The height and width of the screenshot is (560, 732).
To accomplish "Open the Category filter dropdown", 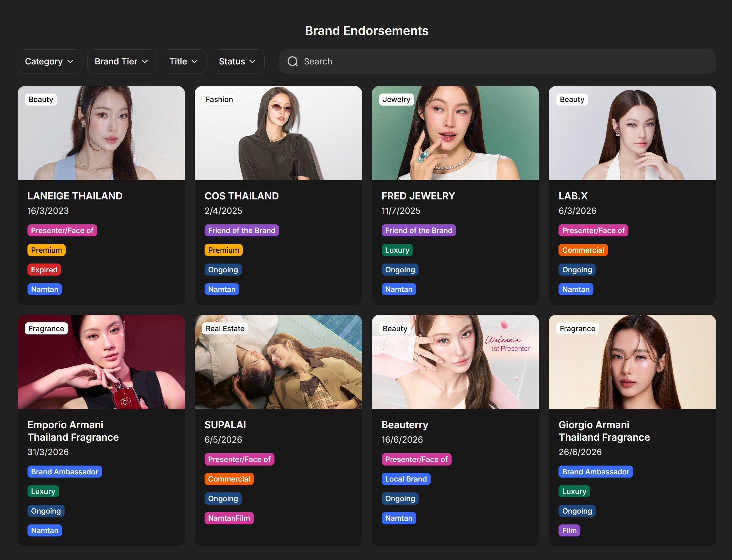I will coord(50,61).
